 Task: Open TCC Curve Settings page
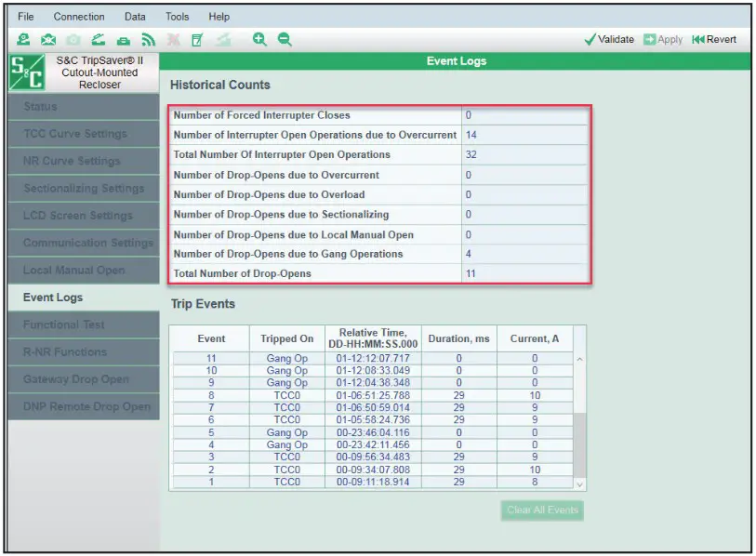click(84, 134)
